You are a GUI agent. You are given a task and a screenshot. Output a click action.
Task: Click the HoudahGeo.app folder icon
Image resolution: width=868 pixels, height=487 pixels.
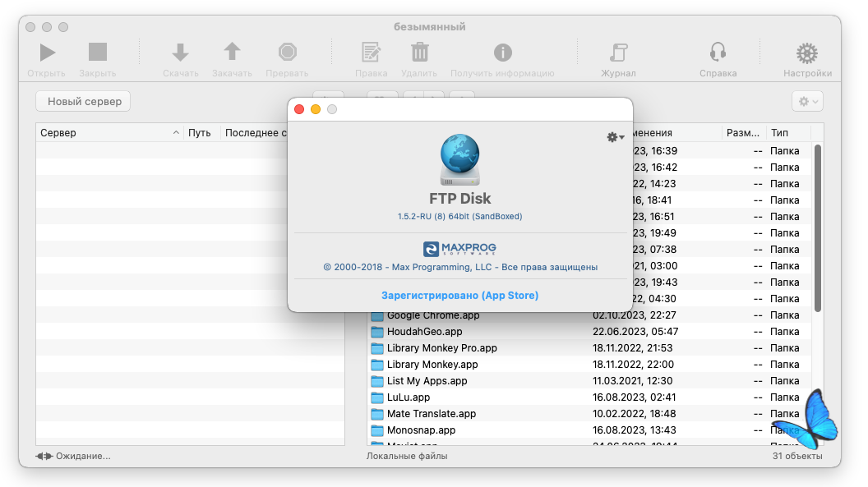coord(377,332)
